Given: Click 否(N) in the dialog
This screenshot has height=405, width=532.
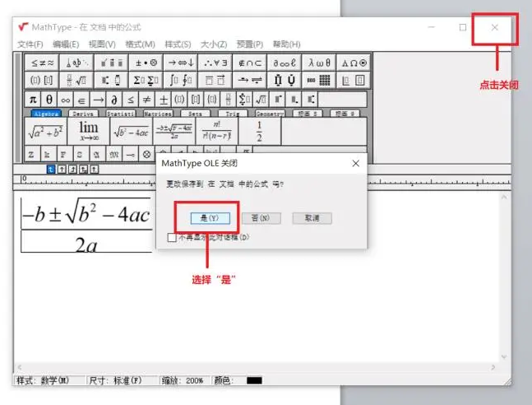Looking at the screenshot, I should click(261, 218).
